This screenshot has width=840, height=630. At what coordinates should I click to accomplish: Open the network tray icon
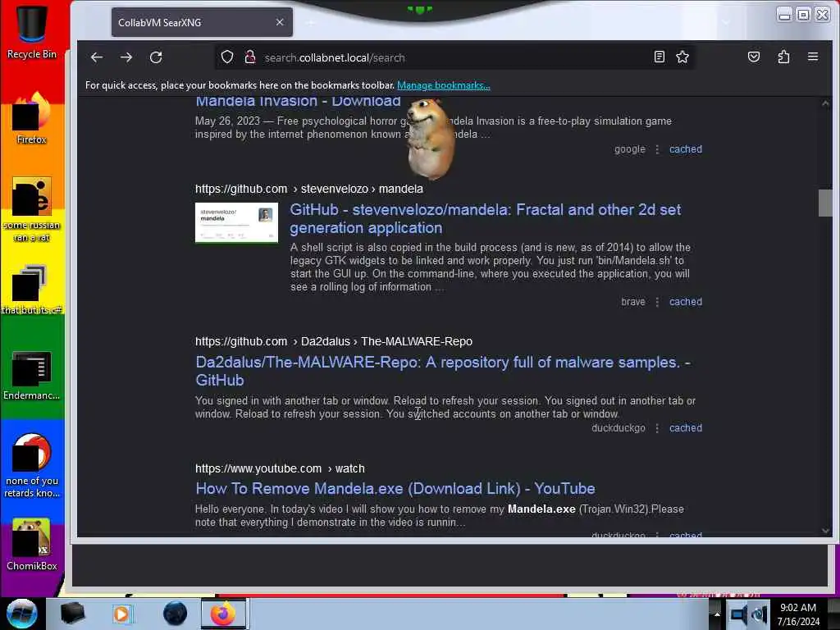click(x=739, y=614)
